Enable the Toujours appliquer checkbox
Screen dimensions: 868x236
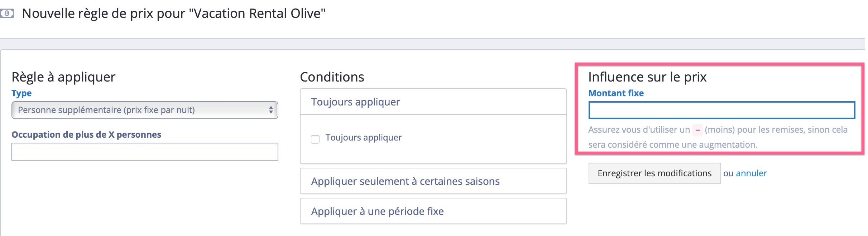(315, 139)
